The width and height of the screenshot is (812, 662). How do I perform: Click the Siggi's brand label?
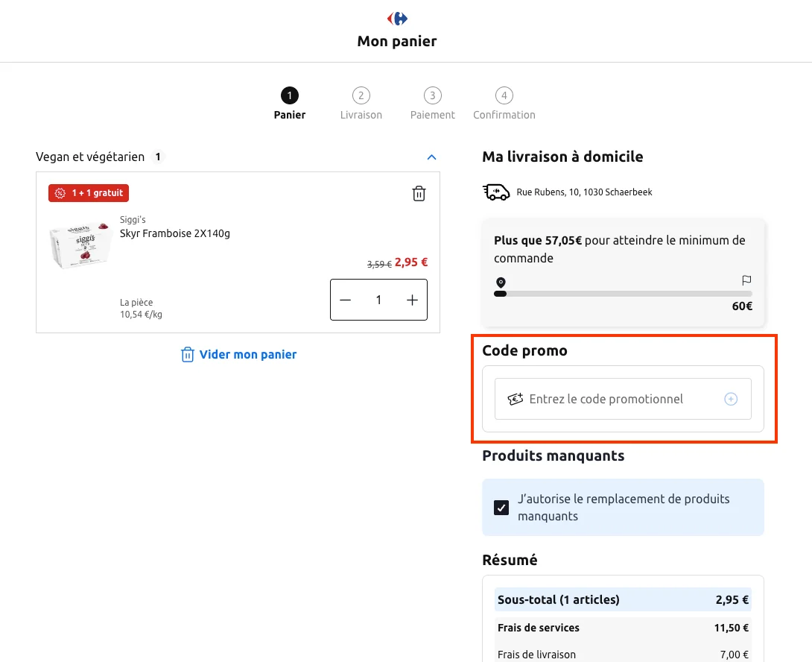tap(133, 220)
